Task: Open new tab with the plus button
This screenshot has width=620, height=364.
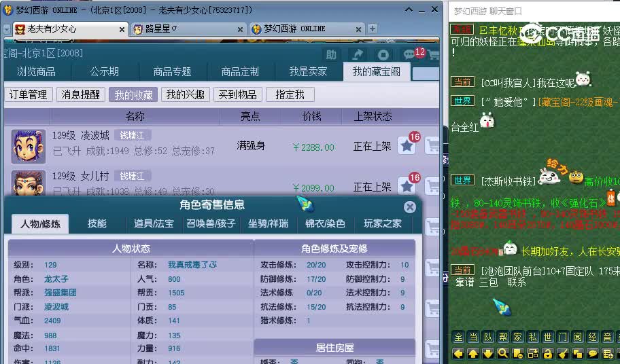Action: [372, 29]
